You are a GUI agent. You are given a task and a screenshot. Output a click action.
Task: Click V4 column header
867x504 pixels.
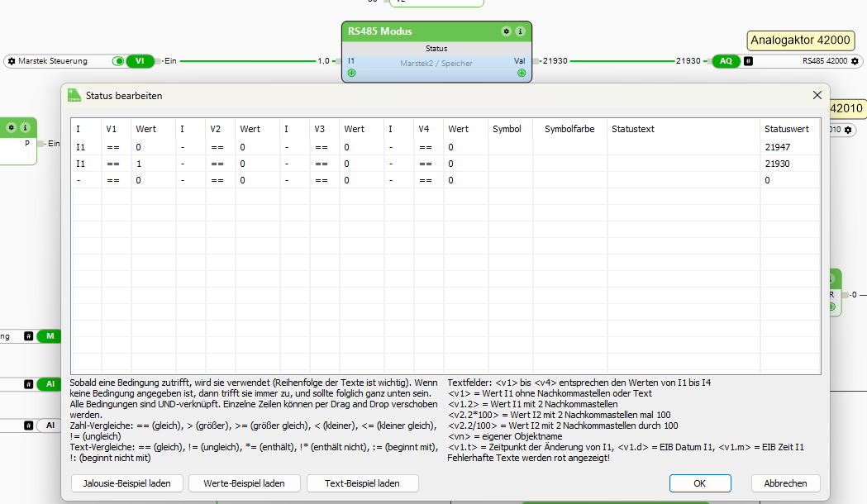pos(428,129)
